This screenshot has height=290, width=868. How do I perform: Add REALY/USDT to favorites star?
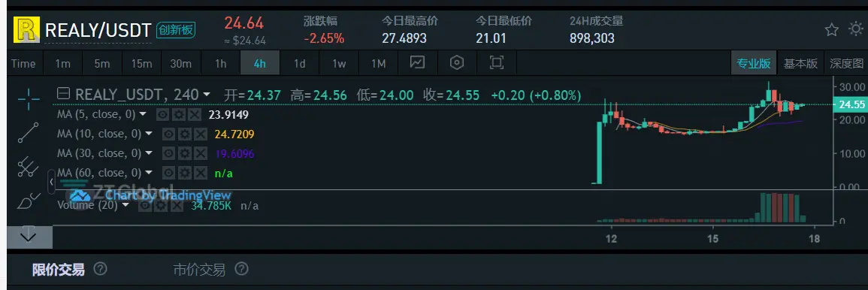tap(831, 30)
